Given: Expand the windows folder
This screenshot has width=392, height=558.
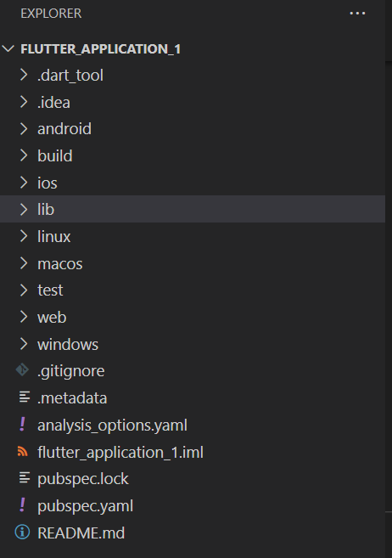Looking at the screenshot, I should 193,344.
